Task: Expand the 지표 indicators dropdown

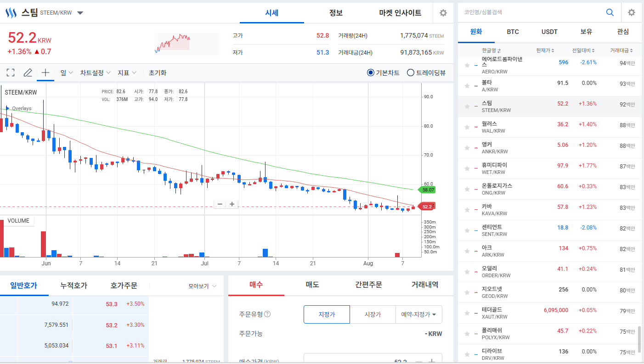Action: point(127,73)
